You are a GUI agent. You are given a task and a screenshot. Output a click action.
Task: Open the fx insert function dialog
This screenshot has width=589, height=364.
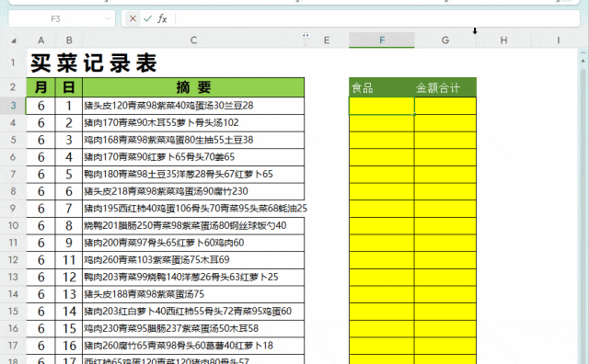click(x=162, y=18)
